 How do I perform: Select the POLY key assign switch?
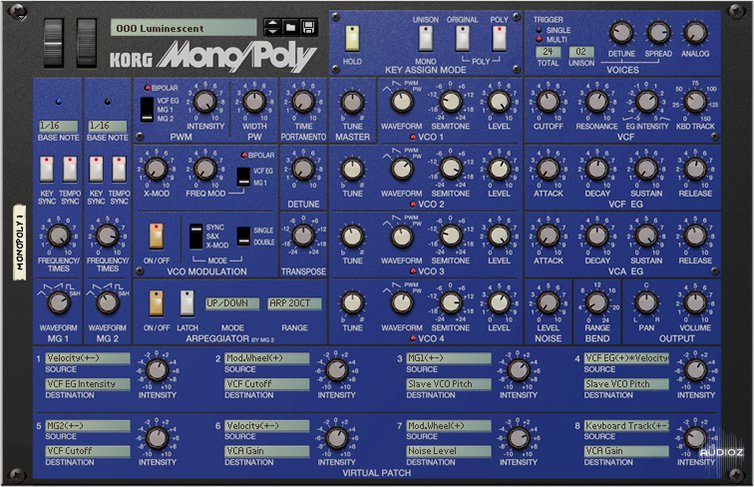[x=499, y=38]
